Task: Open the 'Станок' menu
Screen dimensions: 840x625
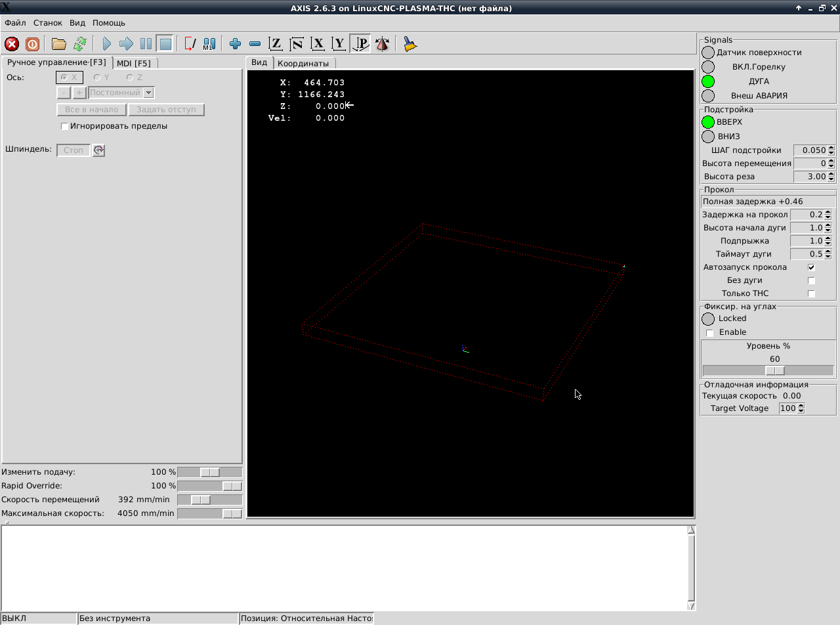Action: click(x=47, y=23)
